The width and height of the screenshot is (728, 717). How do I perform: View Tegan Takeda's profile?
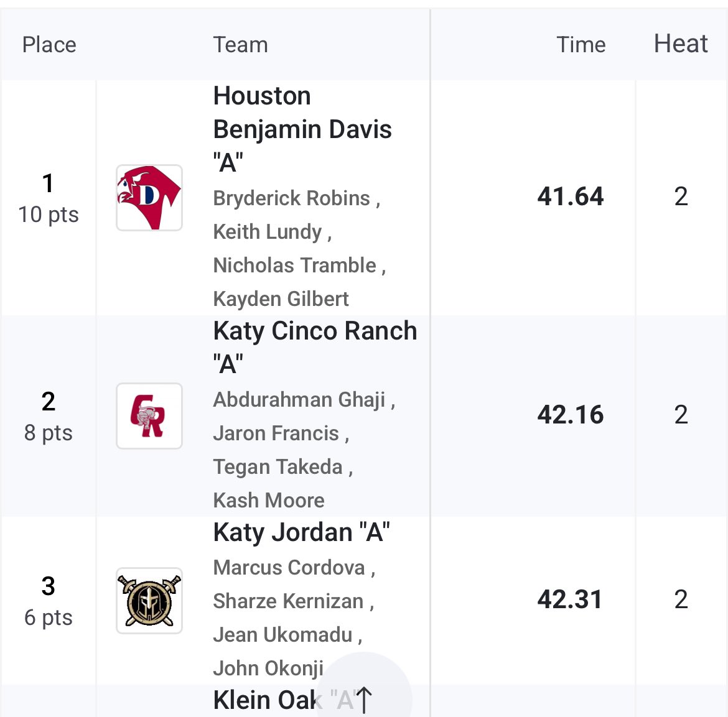coord(278,467)
